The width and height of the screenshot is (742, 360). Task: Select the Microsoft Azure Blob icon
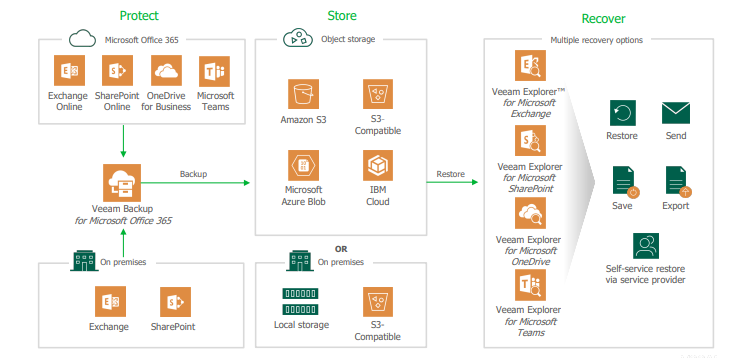point(303,166)
